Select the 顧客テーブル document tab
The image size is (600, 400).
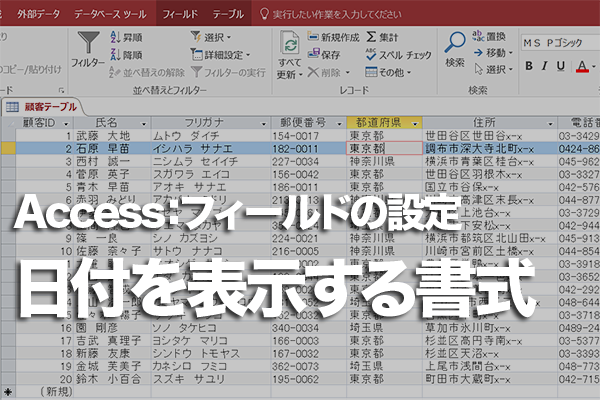(x=42, y=107)
